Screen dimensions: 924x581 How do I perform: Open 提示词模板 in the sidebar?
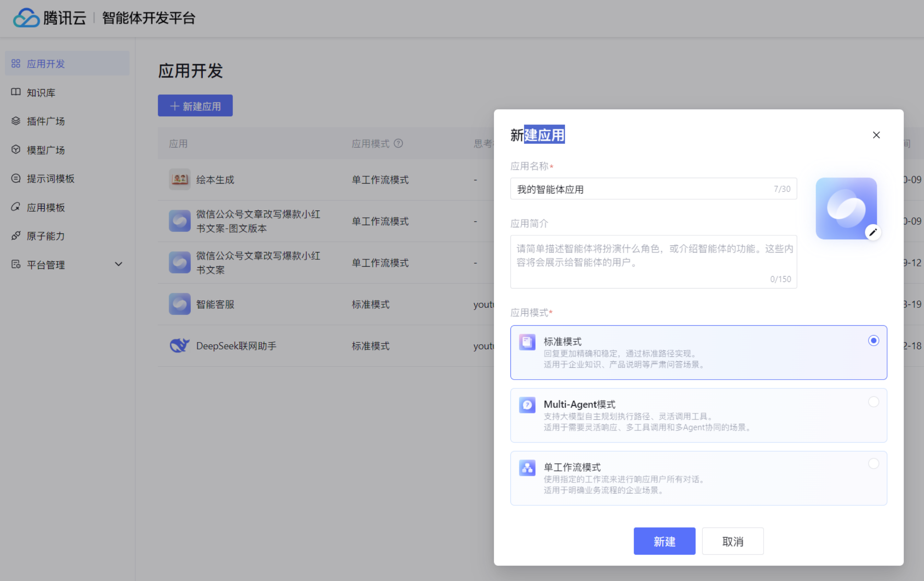coord(50,178)
